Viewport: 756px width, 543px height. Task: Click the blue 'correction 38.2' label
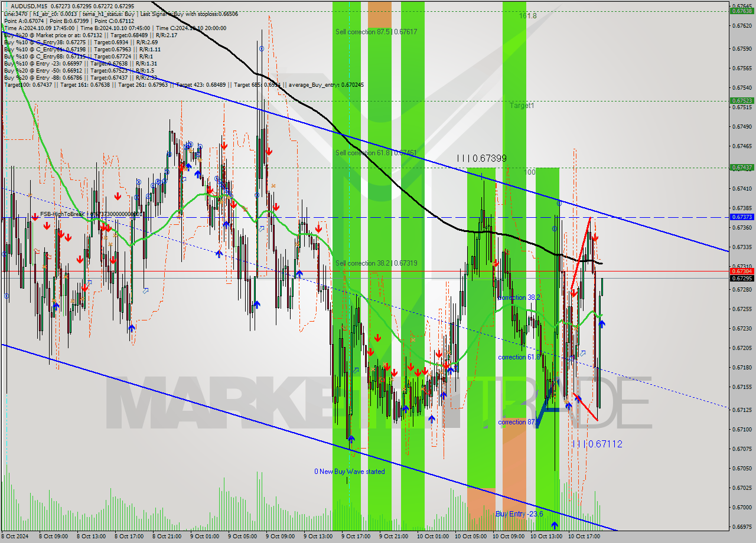(x=519, y=297)
